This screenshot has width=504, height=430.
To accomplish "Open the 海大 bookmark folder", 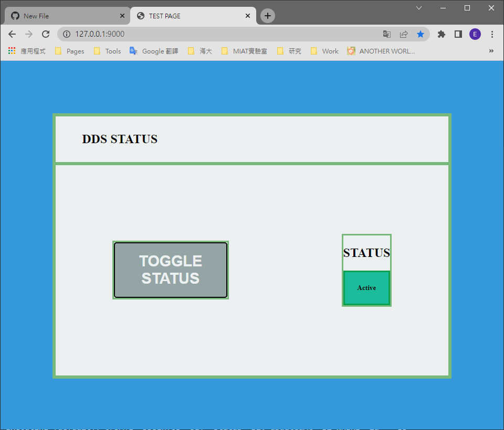I will point(200,51).
